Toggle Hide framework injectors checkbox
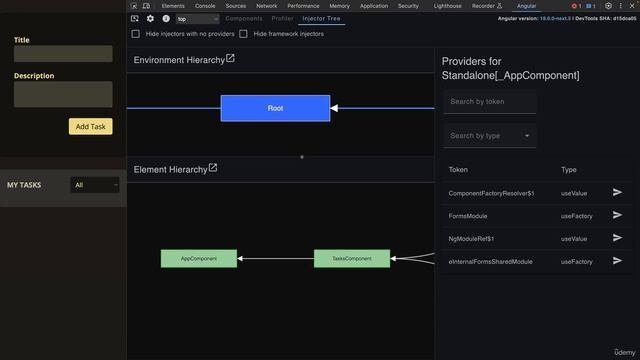Screen dimensions: 640x360 click(243, 34)
